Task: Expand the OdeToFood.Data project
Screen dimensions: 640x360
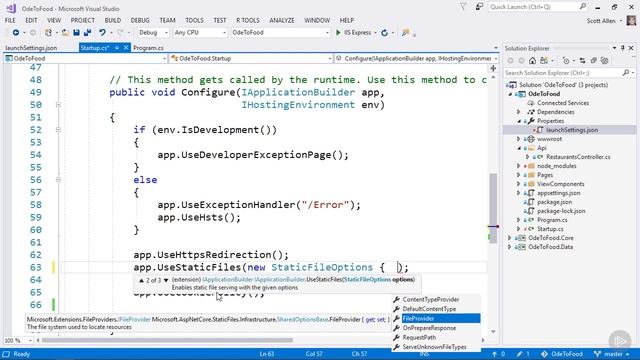Action: coord(510,247)
